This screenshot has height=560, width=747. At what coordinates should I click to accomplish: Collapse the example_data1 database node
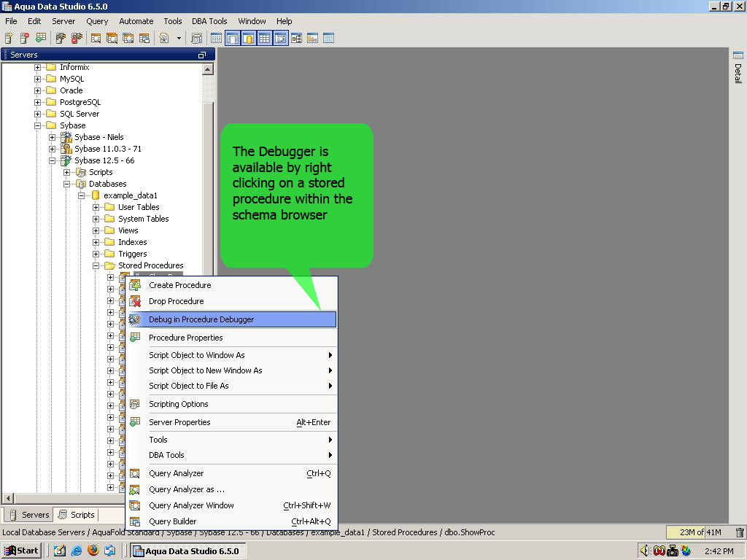pos(81,195)
